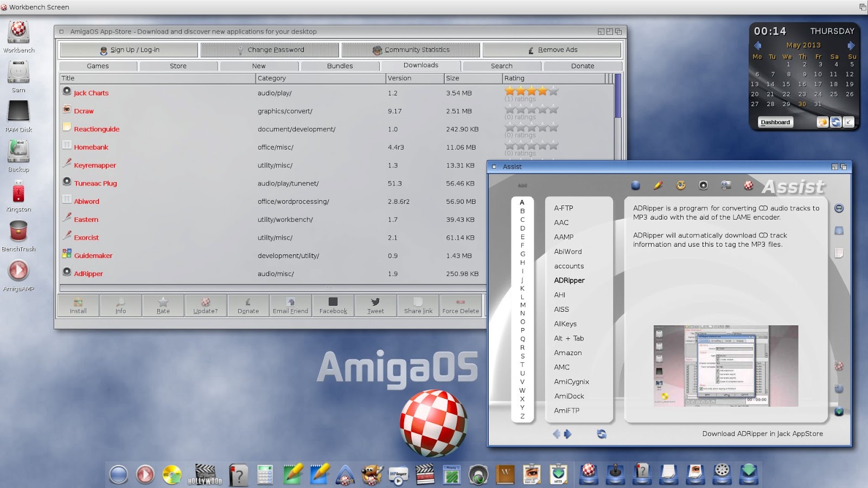Click the Sign Up / Log-in button
This screenshot has width=868, height=488.
129,50
